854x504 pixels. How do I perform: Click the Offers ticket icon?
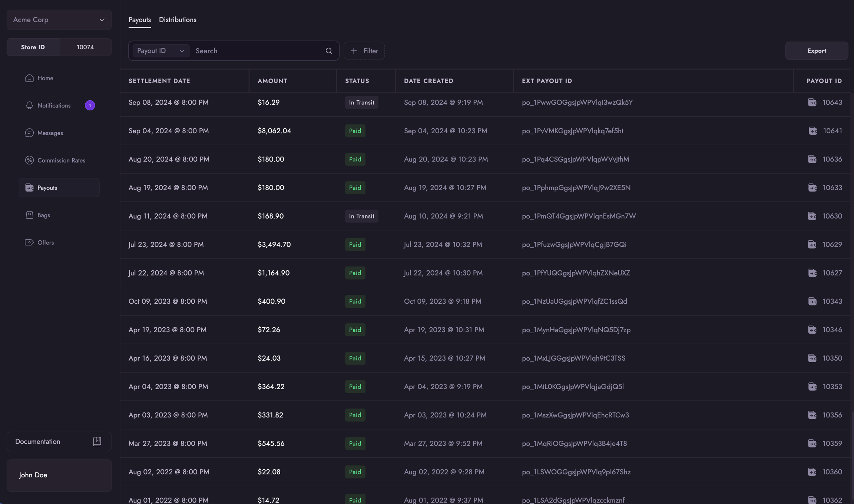point(29,243)
